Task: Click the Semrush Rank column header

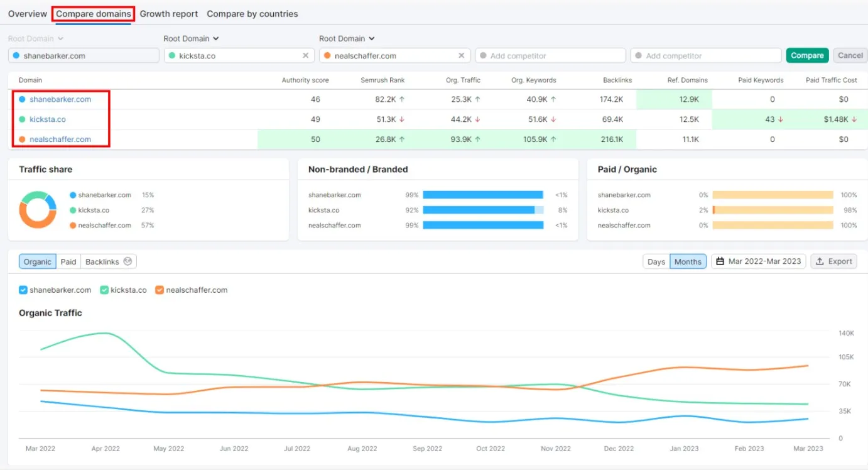Action: pyautogui.click(x=382, y=80)
